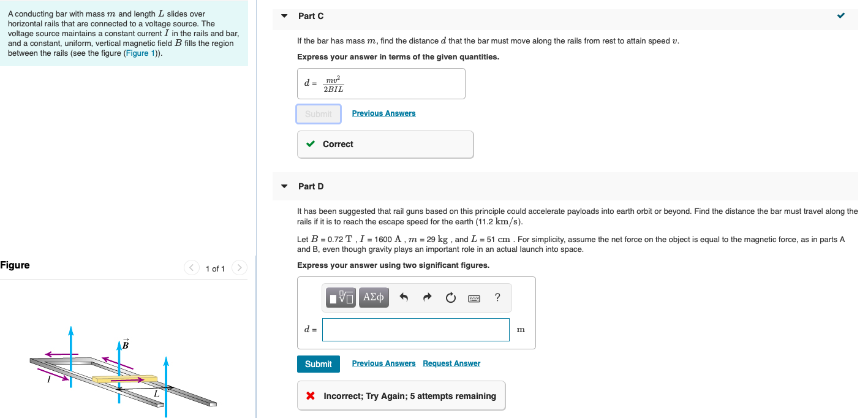The height and width of the screenshot is (418, 868).
Task: Click the green checkmark on the Correct banner
Action: pyautogui.click(x=310, y=144)
